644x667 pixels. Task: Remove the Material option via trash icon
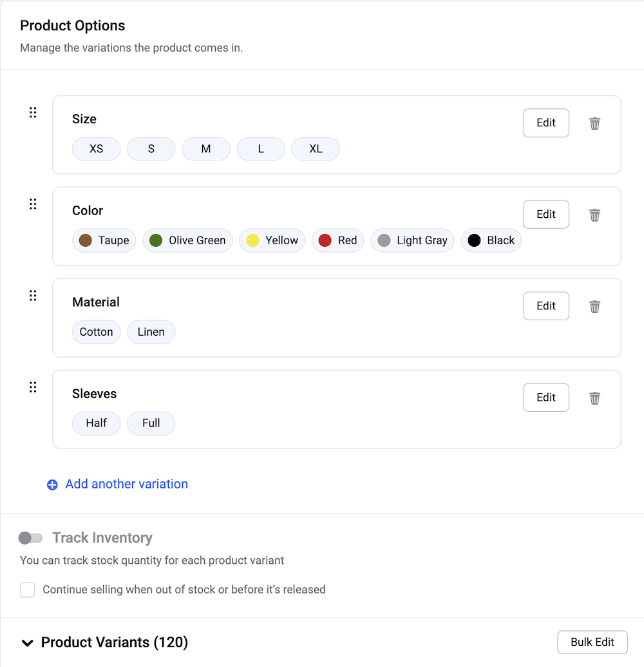(595, 306)
